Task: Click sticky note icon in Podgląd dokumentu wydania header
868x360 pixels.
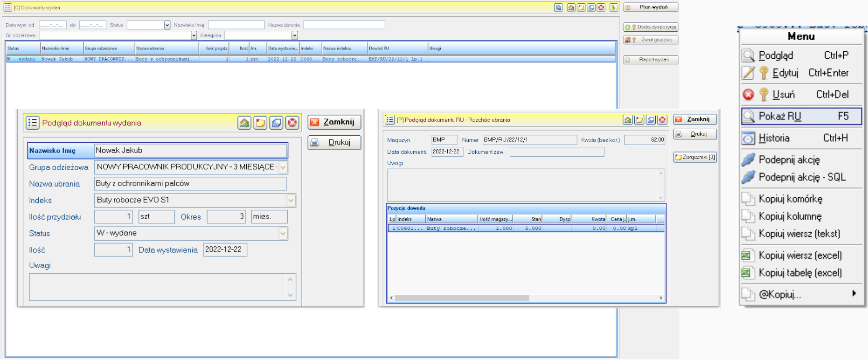Action: [260, 123]
